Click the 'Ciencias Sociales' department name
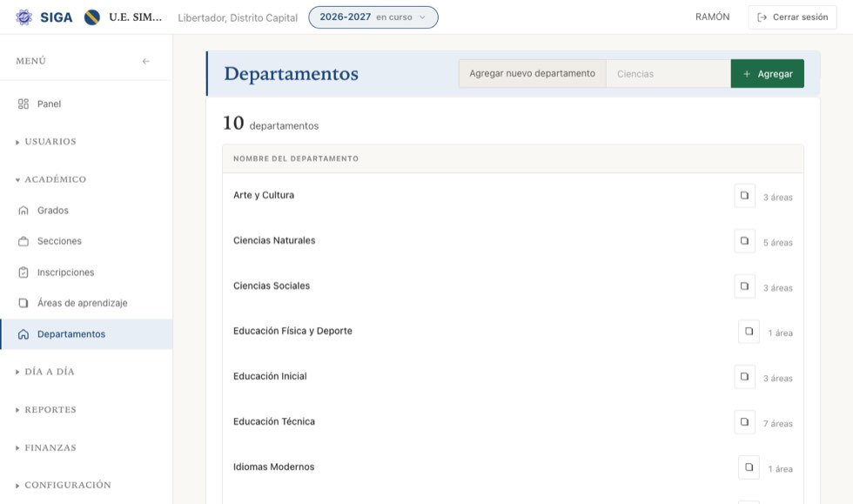The height and width of the screenshot is (504, 853). pos(272,286)
